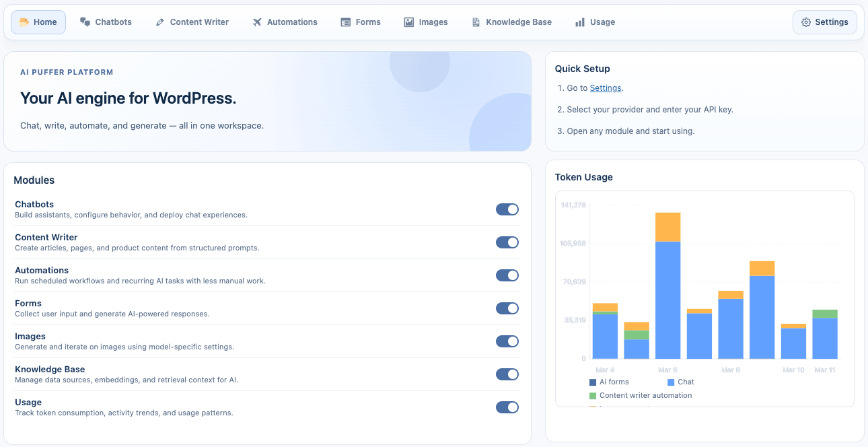Click the Images module title

click(30, 337)
